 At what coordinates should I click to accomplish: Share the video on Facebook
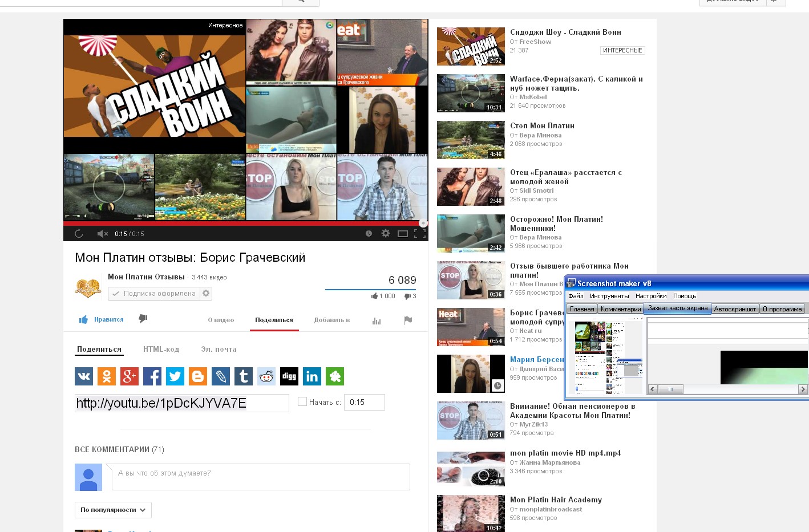pos(152,376)
